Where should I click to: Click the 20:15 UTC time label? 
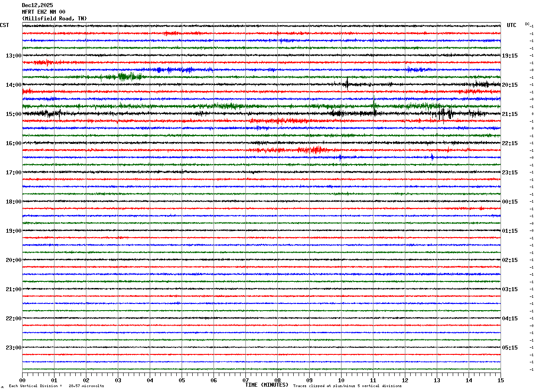click(x=509, y=85)
